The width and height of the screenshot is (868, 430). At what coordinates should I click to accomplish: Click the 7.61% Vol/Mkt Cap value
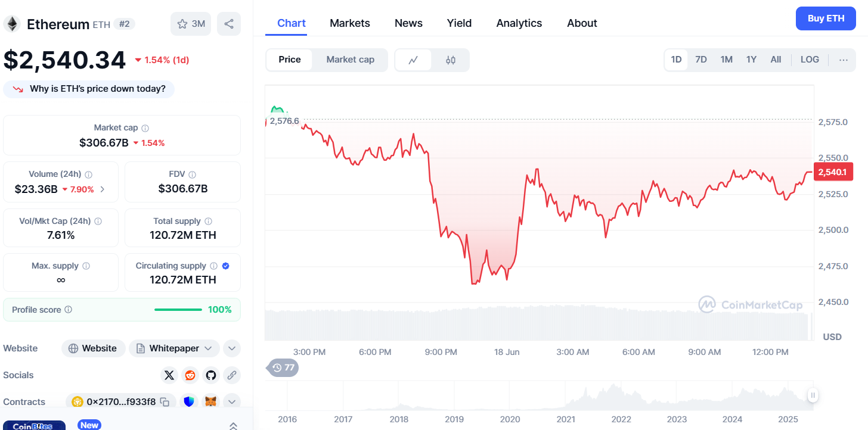[x=61, y=235]
